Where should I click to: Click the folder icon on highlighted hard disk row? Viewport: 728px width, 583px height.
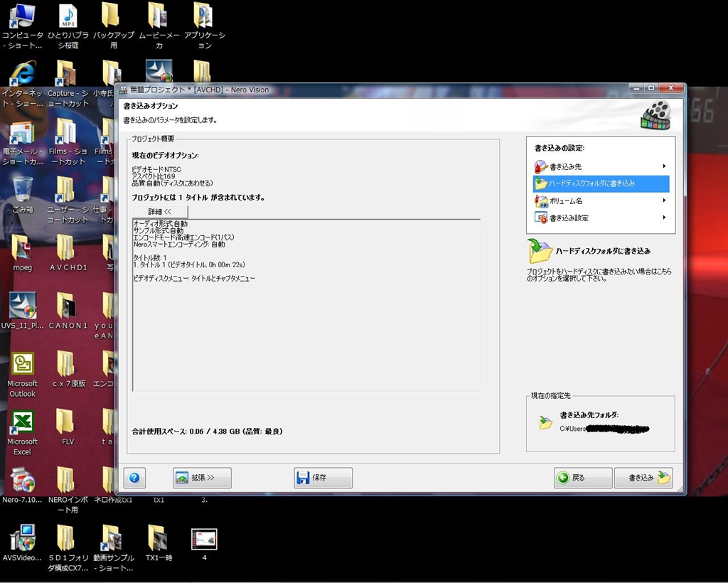click(541, 183)
